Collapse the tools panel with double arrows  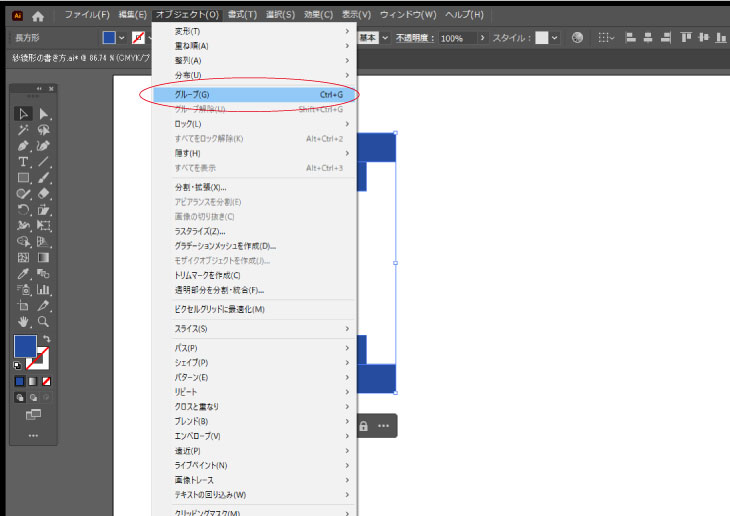click(x=39, y=88)
